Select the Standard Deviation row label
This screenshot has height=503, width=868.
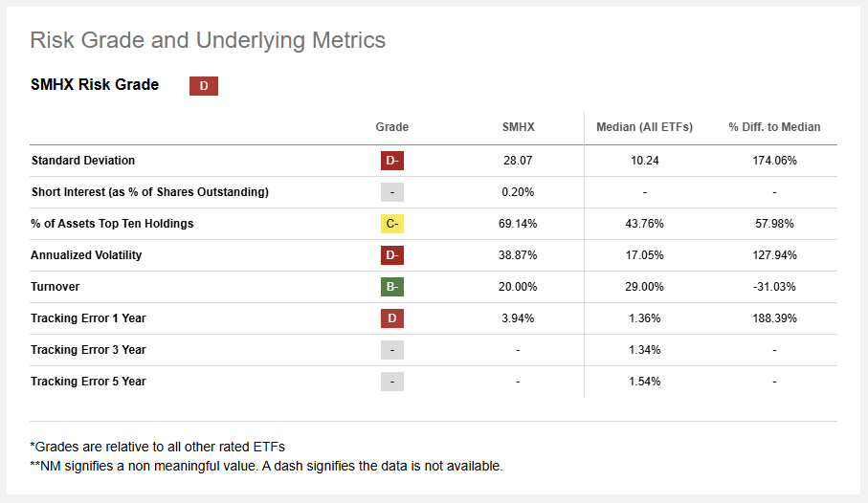83,161
